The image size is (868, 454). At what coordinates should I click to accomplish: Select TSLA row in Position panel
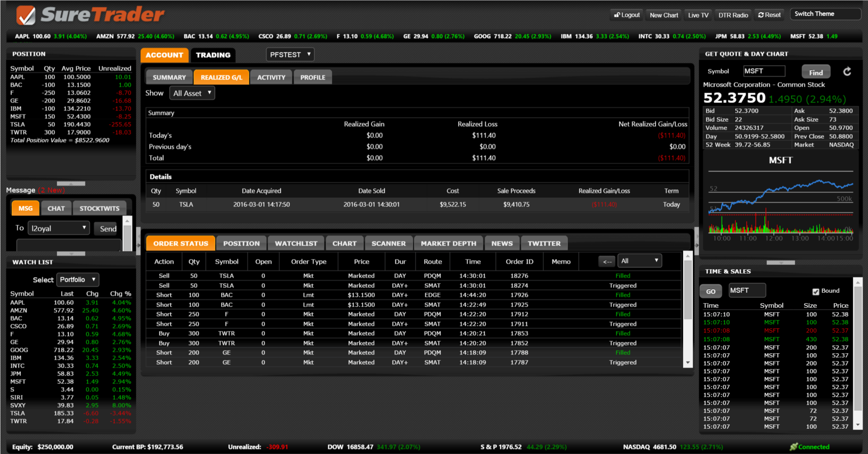click(x=71, y=124)
